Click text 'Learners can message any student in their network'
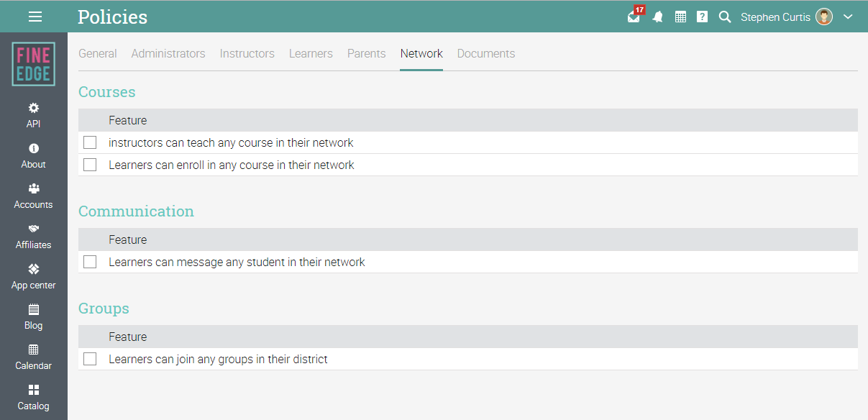The image size is (868, 420). (237, 262)
